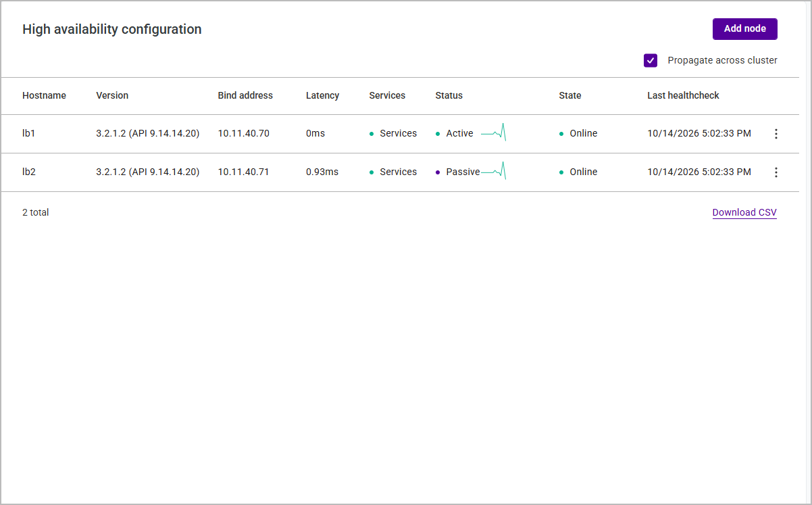Click the Online state for lb1
This screenshot has width=812, height=505.
pyautogui.click(x=578, y=133)
